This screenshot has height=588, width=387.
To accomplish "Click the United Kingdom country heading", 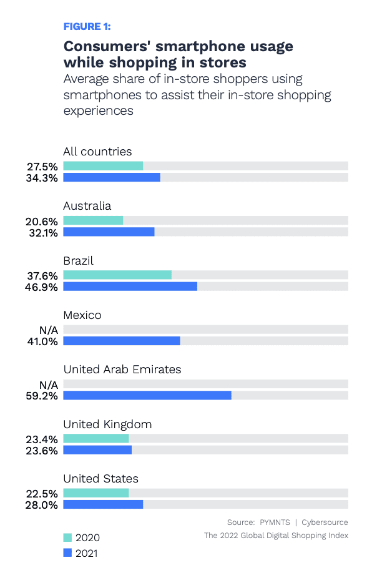I will 107,424.
